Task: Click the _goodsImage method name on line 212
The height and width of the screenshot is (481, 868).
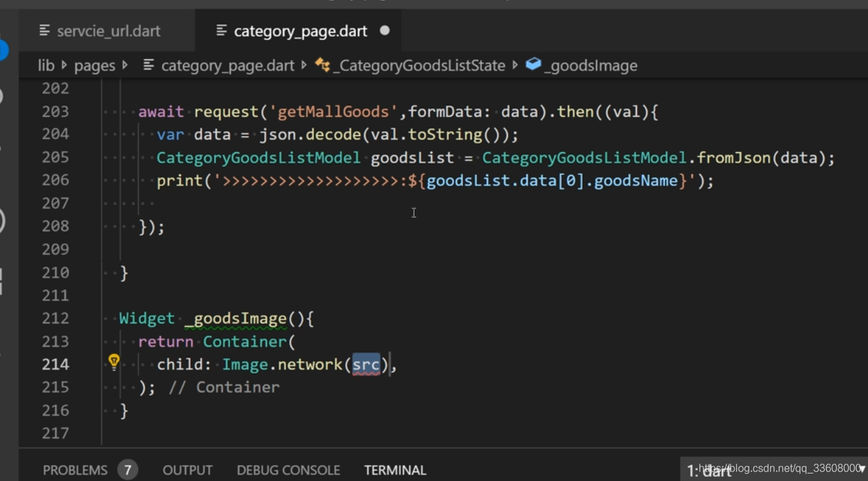Action: click(235, 318)
